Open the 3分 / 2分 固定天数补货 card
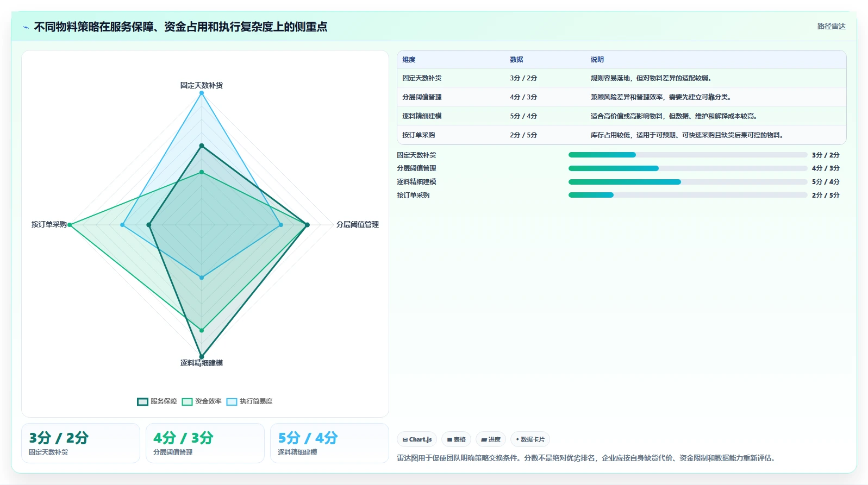Screen dimensions: 868x485 80,443
